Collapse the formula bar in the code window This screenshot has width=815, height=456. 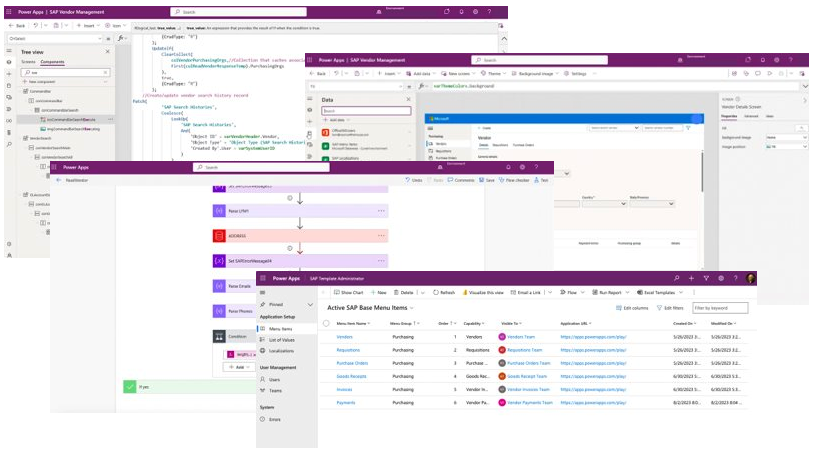504,38
